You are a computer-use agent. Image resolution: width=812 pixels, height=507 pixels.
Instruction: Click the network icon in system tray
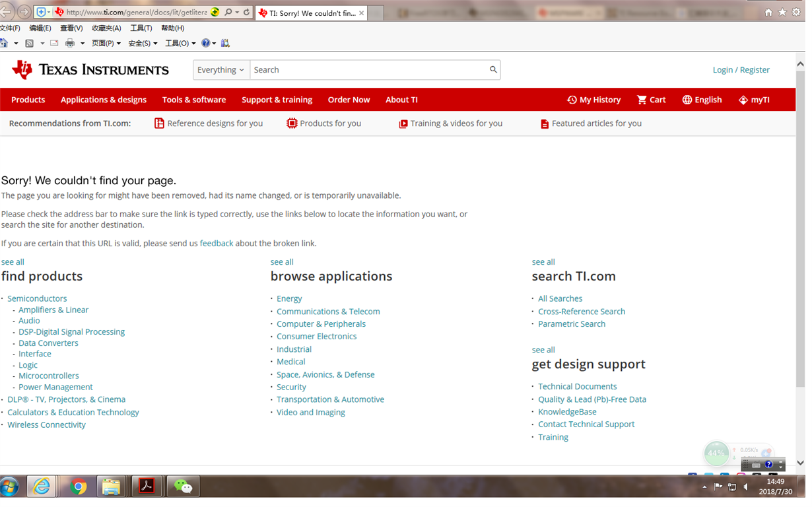(732, 487)
